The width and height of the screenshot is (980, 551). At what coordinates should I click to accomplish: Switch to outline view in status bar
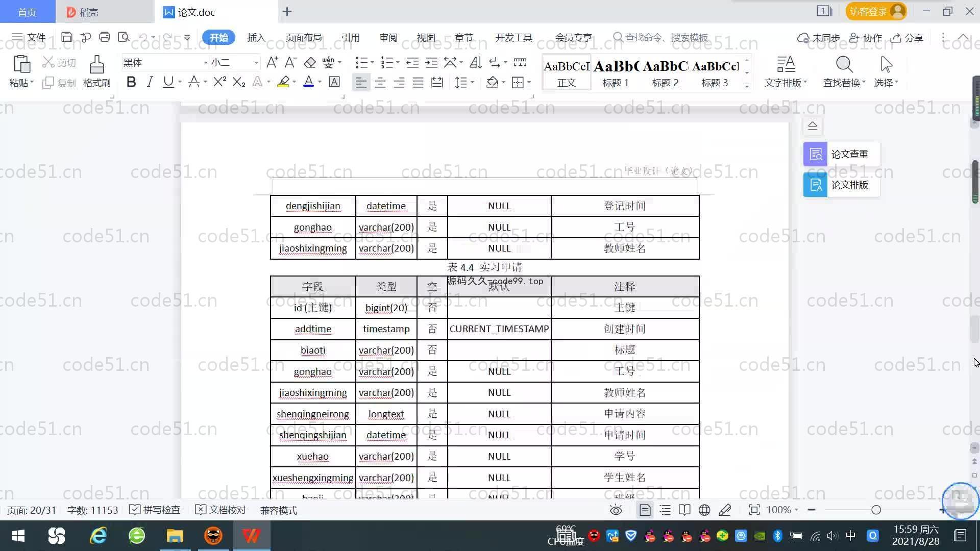click(665, 510)
